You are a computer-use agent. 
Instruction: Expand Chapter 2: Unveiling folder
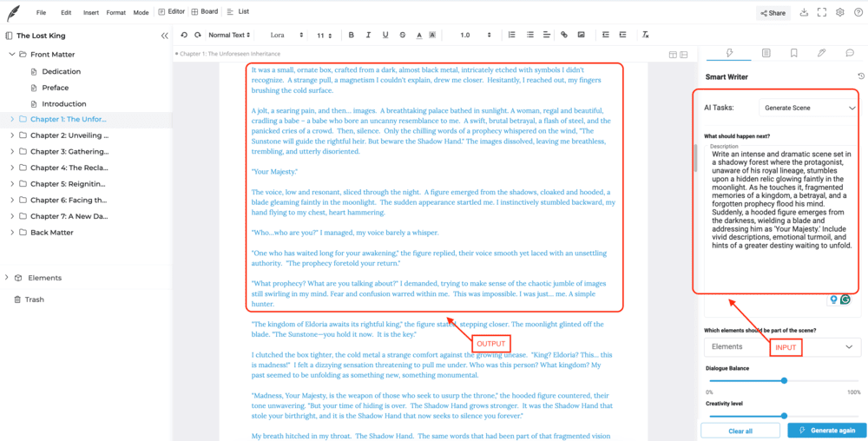pyautogui.click(x=11, y=135)
